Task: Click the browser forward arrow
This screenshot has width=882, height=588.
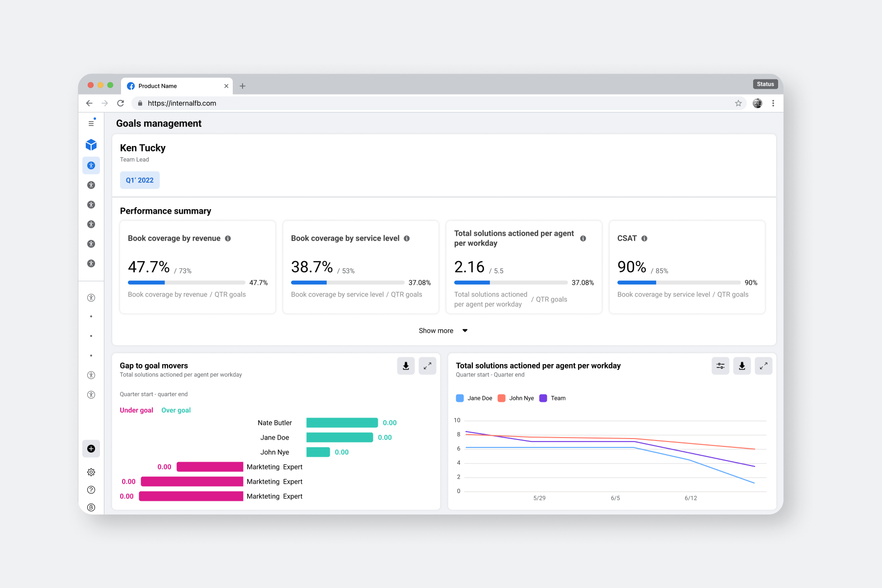Action: pos(105,103)
